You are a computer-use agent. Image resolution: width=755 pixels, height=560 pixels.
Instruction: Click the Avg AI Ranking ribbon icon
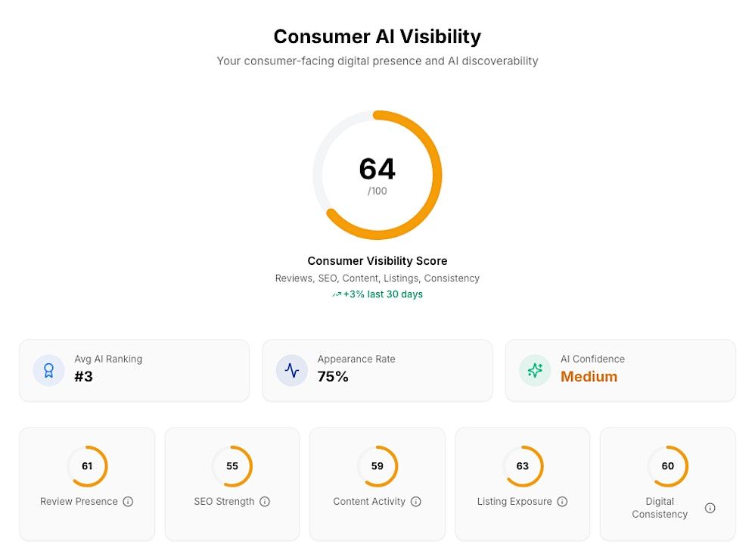(48, 370)
